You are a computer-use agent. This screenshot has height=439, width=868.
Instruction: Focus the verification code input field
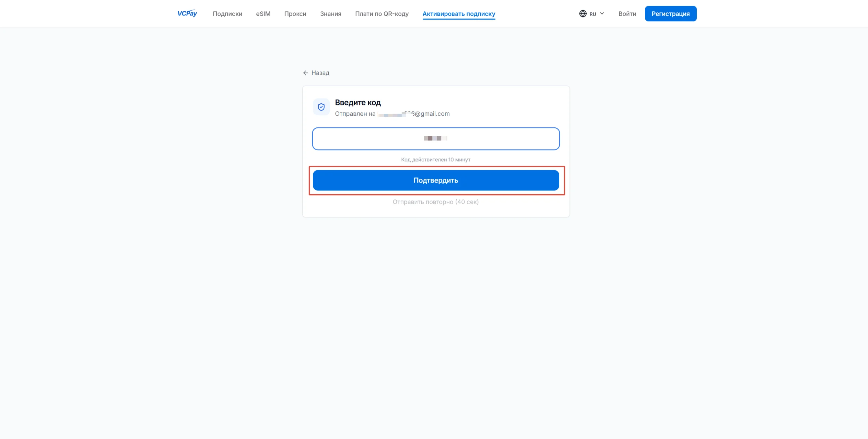pos(436,139)
